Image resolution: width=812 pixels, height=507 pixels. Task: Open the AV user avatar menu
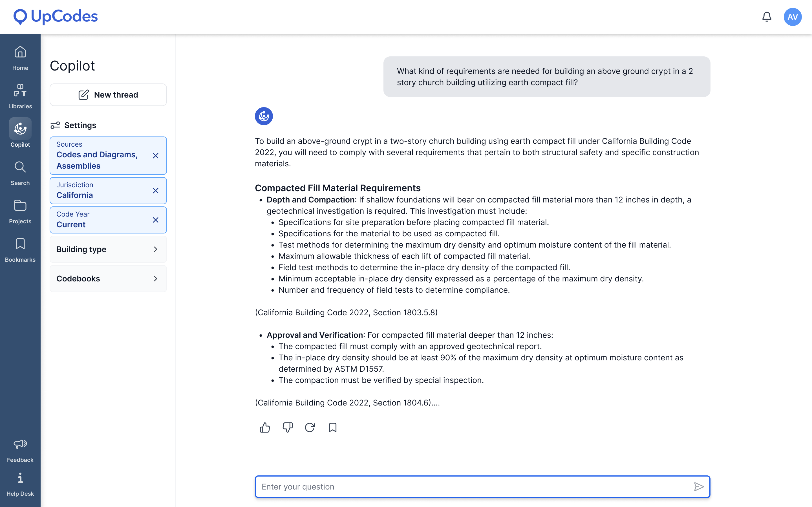click(x=792, y=17)
